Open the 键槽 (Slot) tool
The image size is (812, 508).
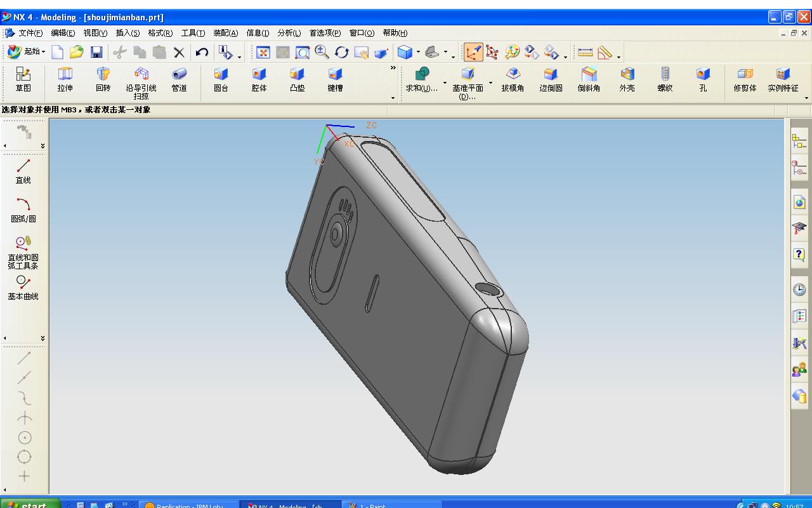[335, 81]
